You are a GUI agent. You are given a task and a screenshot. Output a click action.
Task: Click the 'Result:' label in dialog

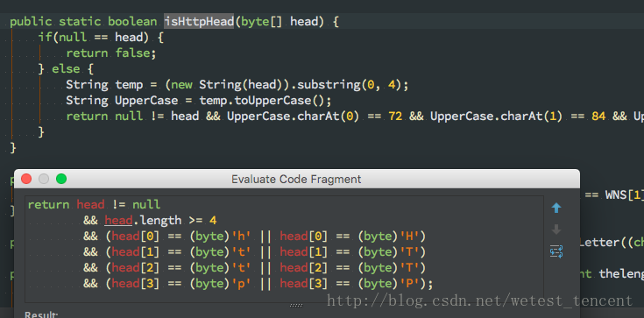coord(41,314)
